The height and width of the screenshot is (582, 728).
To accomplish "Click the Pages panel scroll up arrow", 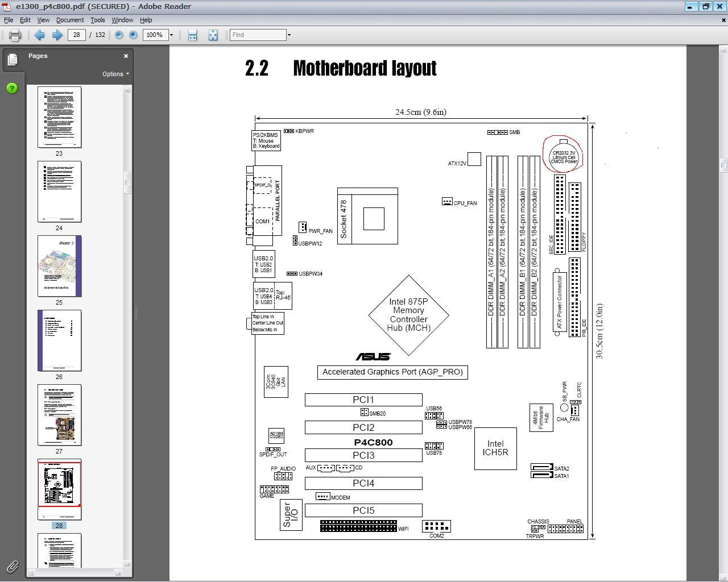I will tap(127, 89).
